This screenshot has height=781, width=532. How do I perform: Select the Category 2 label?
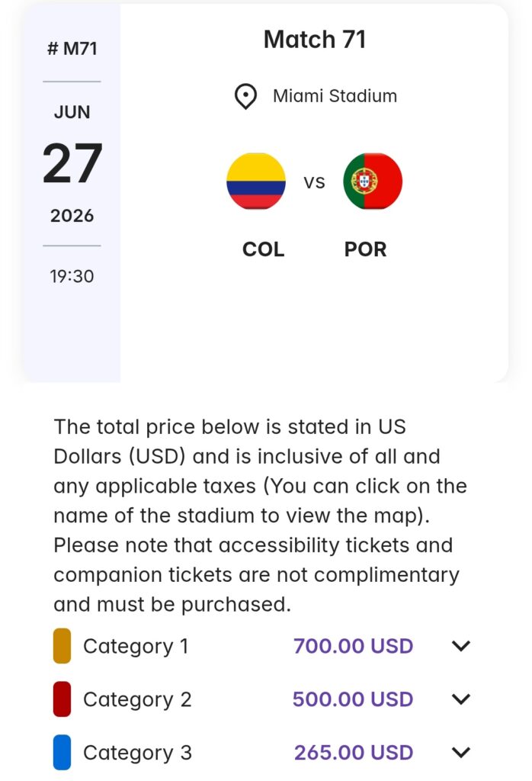point(137,699)
